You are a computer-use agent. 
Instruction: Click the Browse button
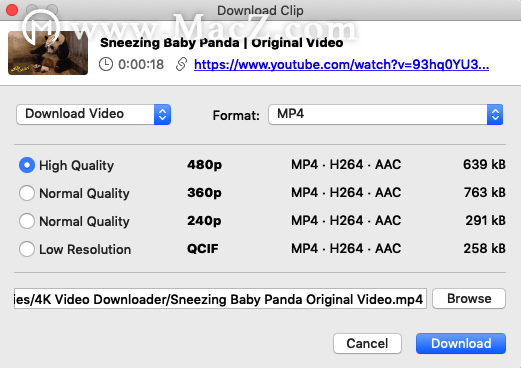[469, 299]
